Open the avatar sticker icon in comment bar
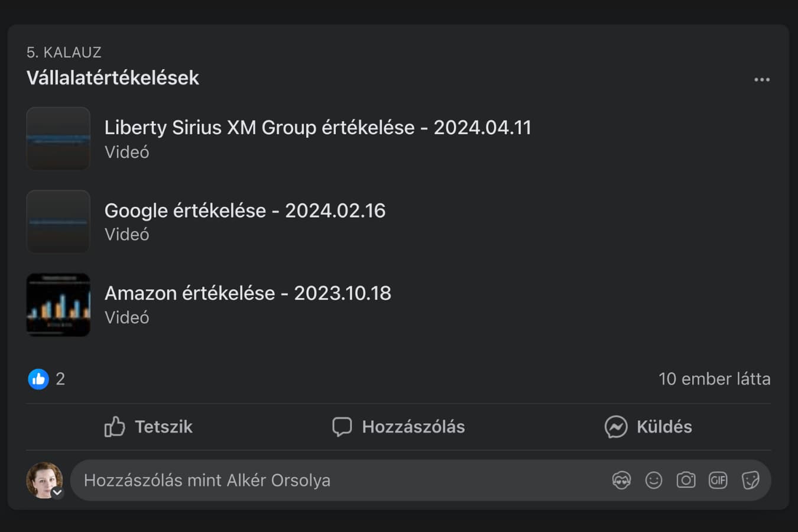The image size is (798, 532). click(622, 480)
